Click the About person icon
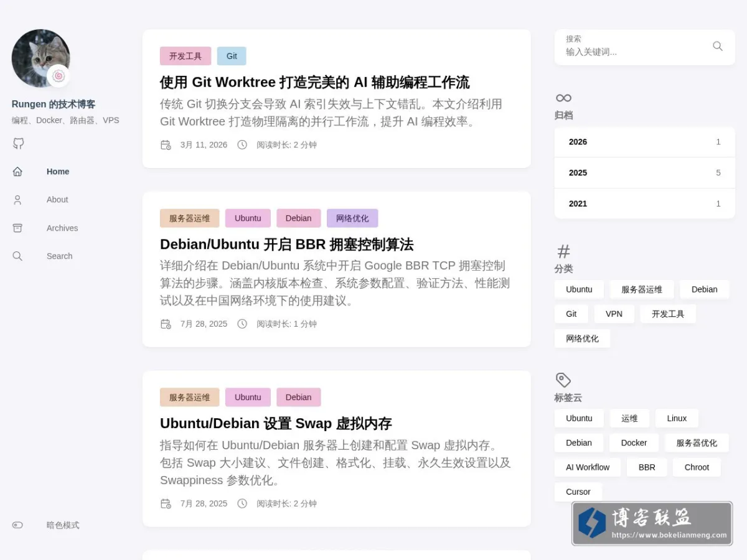This screenshot has width=747, height=560. click(17, 200)
